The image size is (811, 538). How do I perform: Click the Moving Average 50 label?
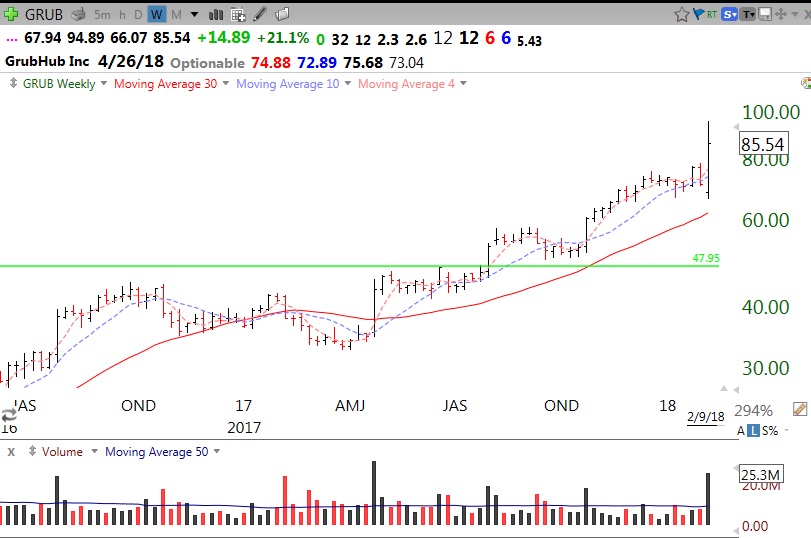click(157, 452)
